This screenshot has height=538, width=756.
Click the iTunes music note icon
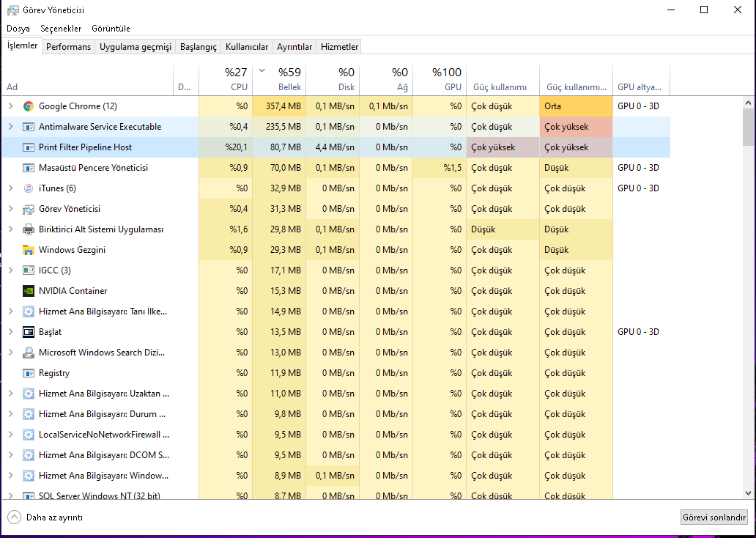click(29, 188)
